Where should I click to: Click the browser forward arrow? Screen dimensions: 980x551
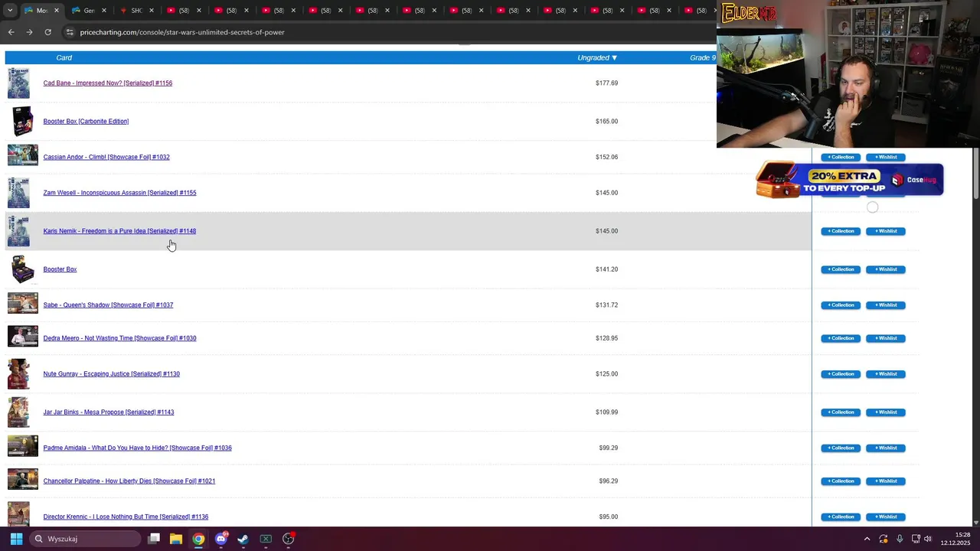[29, 32]
